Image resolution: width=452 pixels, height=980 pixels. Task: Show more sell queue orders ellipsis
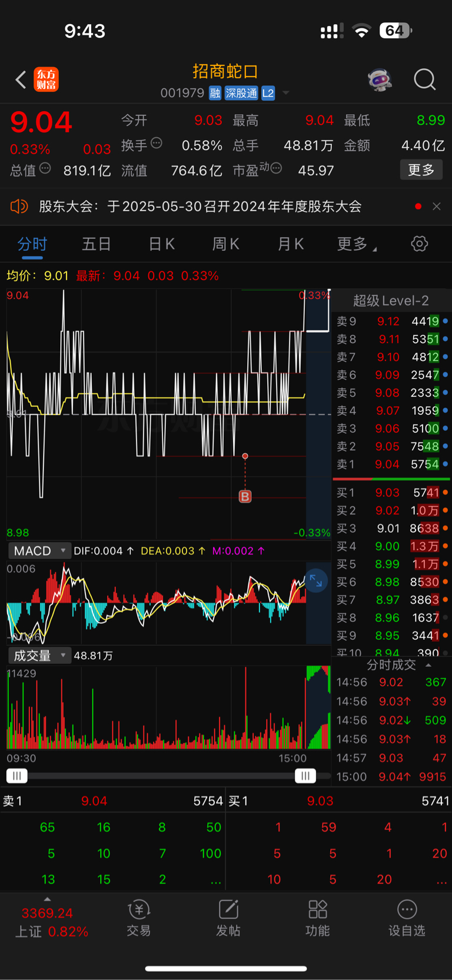(x=215, y=881)
